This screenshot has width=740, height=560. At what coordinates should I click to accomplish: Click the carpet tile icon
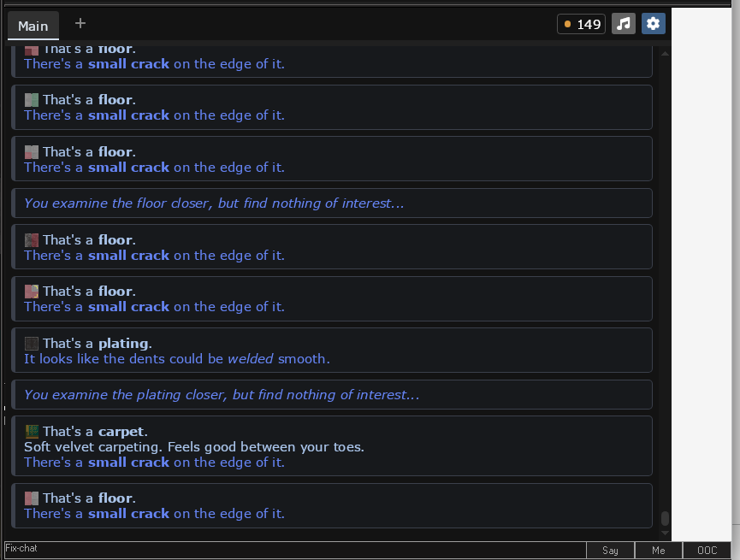click(32, 431)
